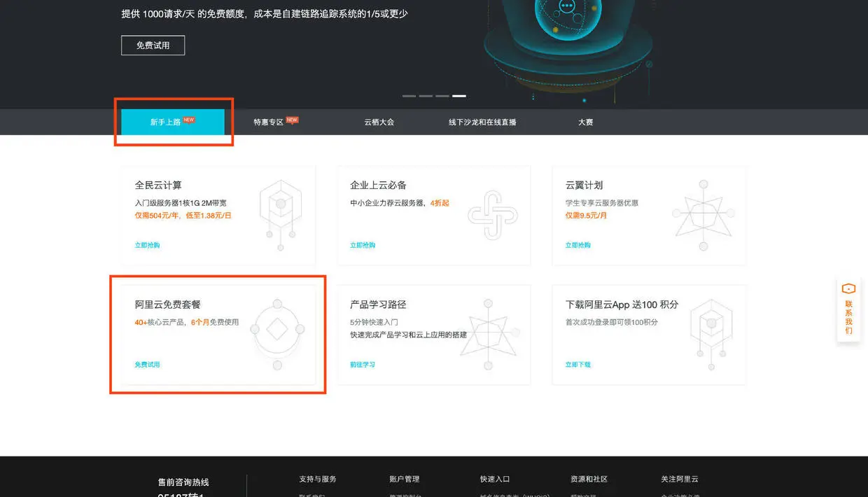Open the 线下沙龙和在线直播 tab
The image size is (868, 497).
pyautogui.click(x=482, y=122)
